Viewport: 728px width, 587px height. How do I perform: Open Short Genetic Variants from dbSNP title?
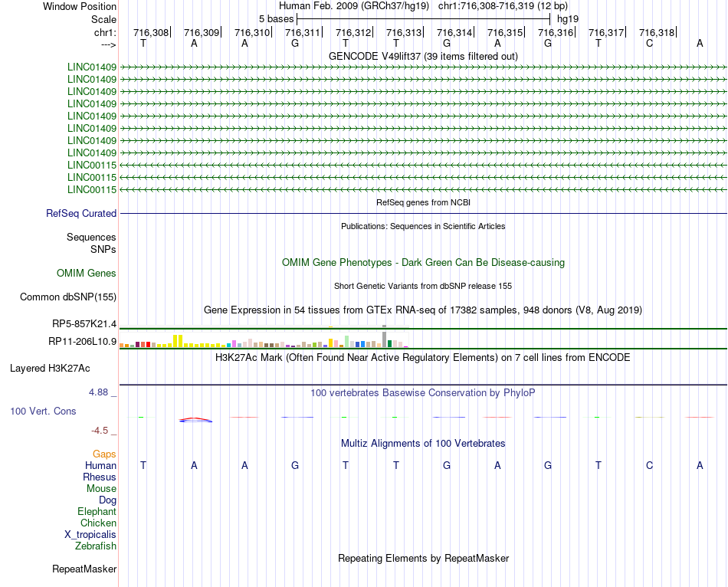(423, 286)
